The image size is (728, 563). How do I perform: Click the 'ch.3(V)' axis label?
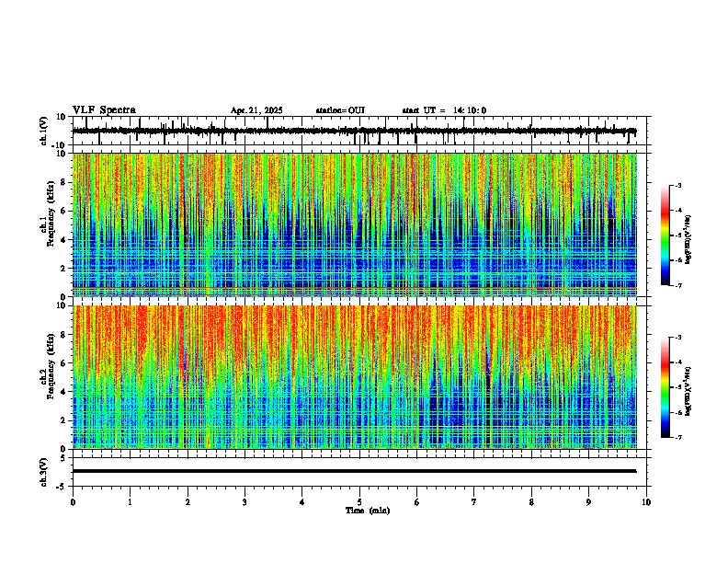(43, 472)
